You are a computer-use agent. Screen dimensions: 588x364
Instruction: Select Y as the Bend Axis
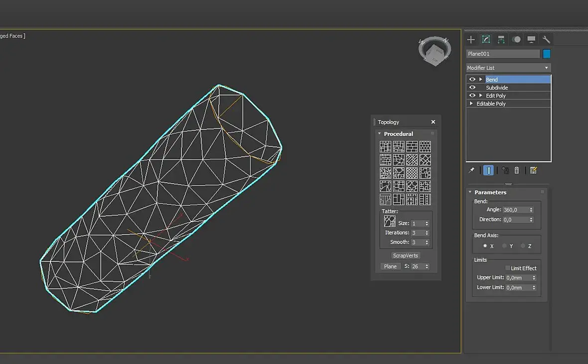click(x=504, y=246)
